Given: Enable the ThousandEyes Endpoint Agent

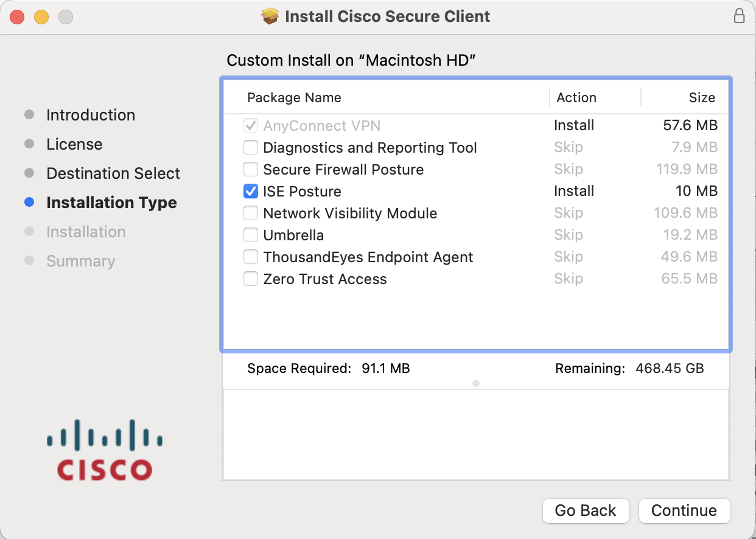Looking at the screenshot, I should (250, 257).
